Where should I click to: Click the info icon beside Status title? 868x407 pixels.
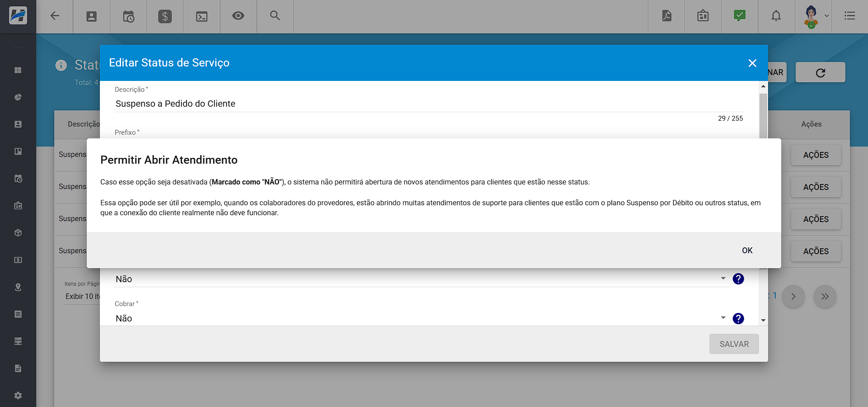click(61, 66)
